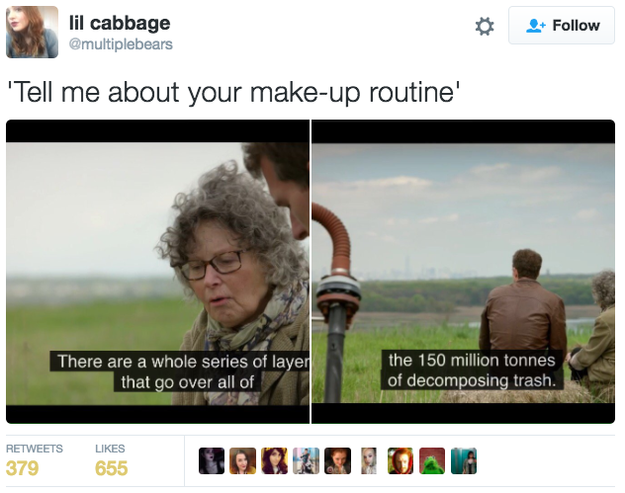The height and width of the screenshot is (493, 625).
Task: Open the @multiplebears handle link
Action: (121, 44)
